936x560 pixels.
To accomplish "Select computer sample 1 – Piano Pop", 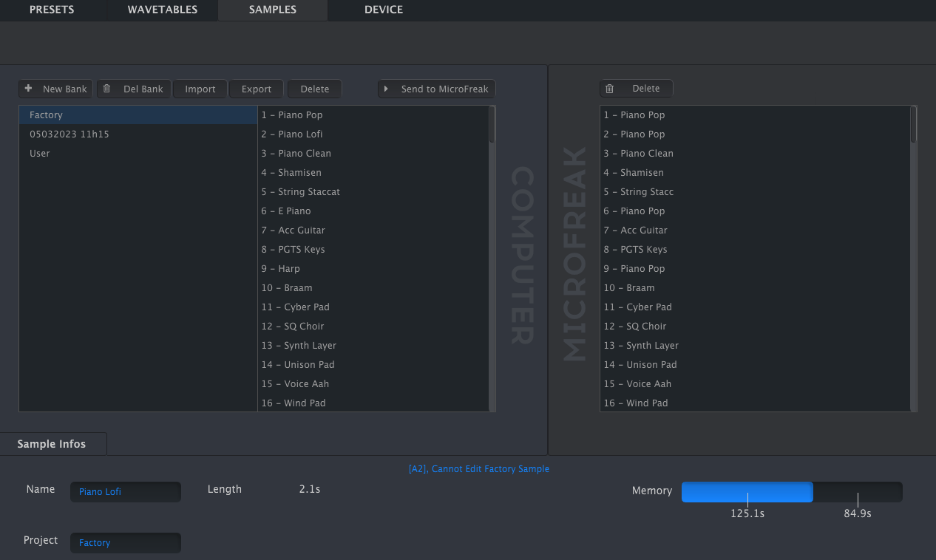I will pyautogui.click(x=373, y=115).
